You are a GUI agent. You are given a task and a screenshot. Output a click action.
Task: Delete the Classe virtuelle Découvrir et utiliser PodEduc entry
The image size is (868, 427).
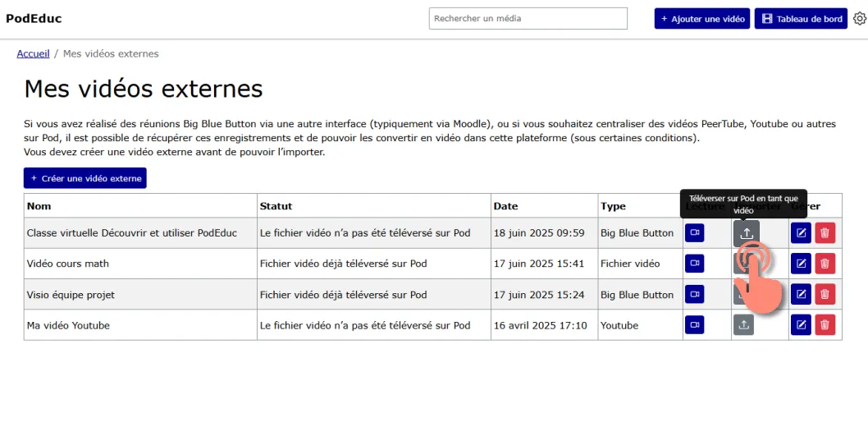coord(825,233)
